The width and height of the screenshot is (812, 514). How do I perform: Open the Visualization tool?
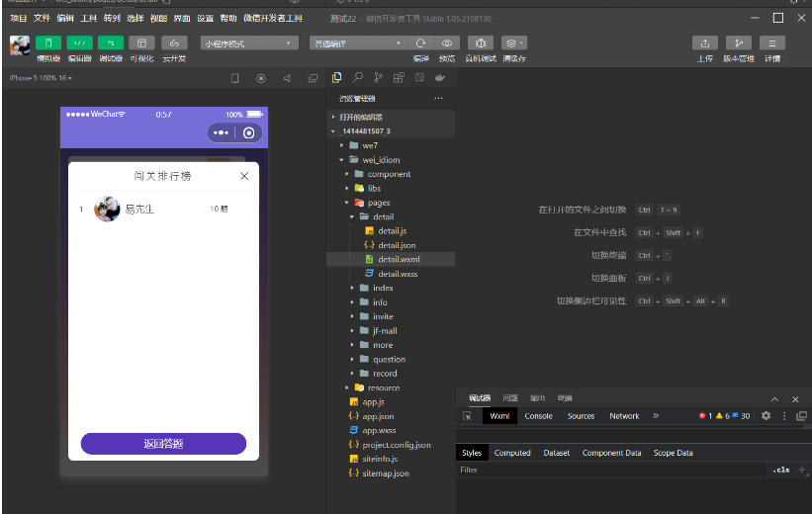[141, 43]
